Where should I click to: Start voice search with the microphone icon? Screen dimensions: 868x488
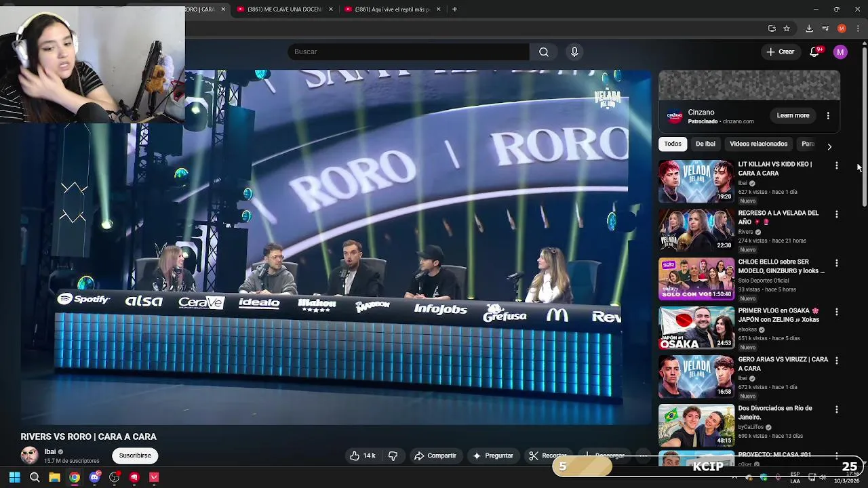574,52
